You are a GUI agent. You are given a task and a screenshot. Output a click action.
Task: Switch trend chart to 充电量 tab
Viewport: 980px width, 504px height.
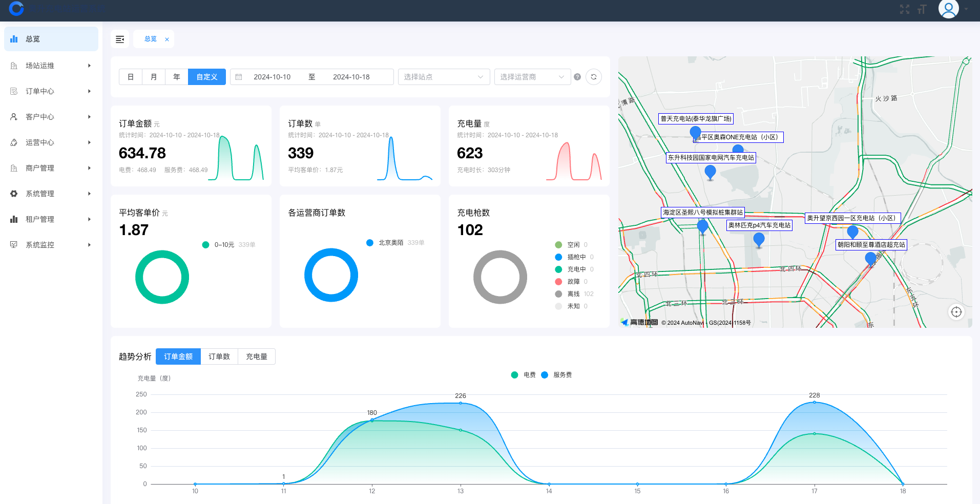click(257, 356)
